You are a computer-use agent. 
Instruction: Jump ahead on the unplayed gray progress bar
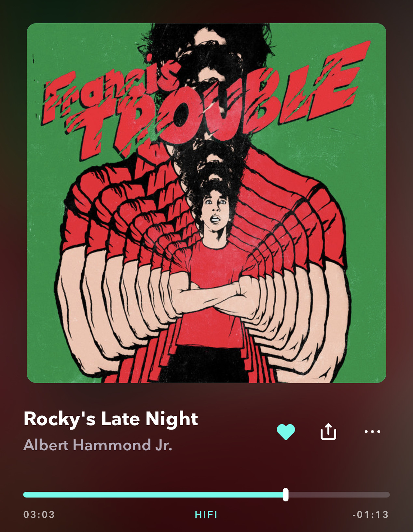339,495
